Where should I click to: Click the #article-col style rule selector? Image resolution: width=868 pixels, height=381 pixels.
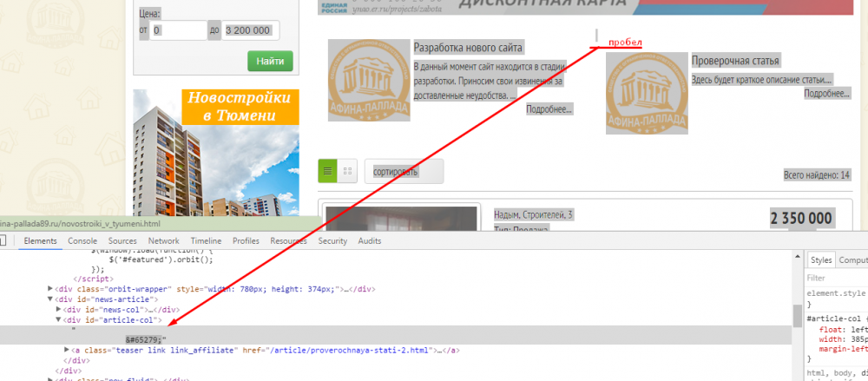(837, 319)
